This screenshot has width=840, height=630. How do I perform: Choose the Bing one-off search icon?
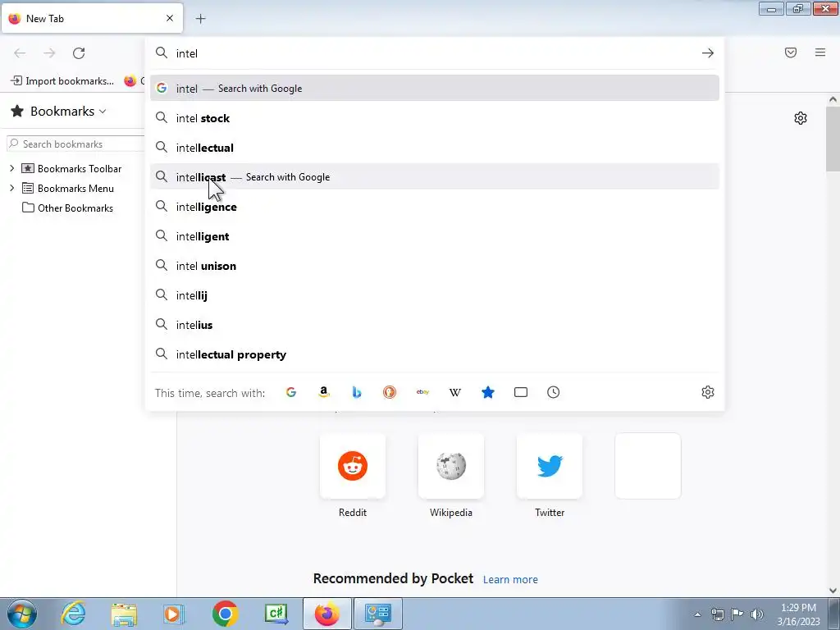tap(357, 392)
